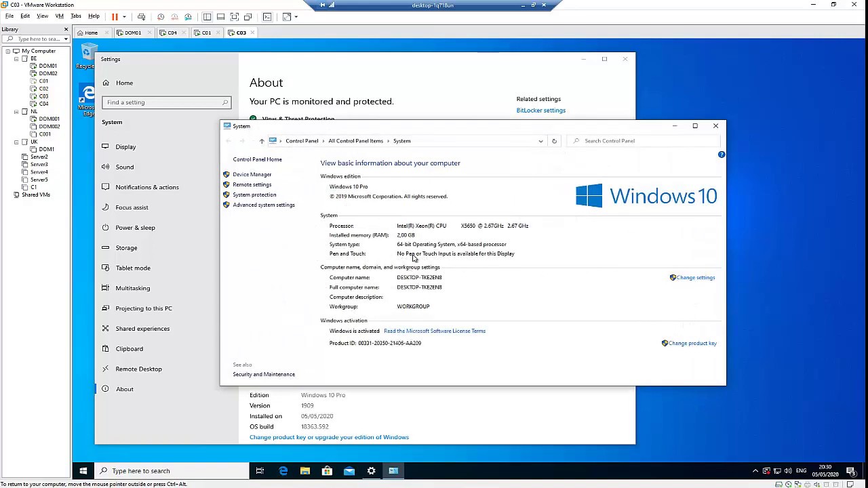Open Shared experiences settings
The image size is (868, 488).
(x=142, y=329)
